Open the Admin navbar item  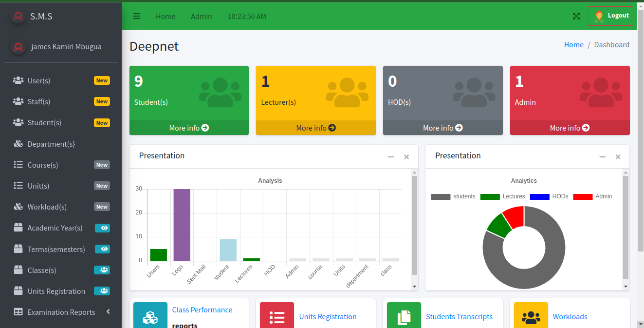click(x=201, y=16)
